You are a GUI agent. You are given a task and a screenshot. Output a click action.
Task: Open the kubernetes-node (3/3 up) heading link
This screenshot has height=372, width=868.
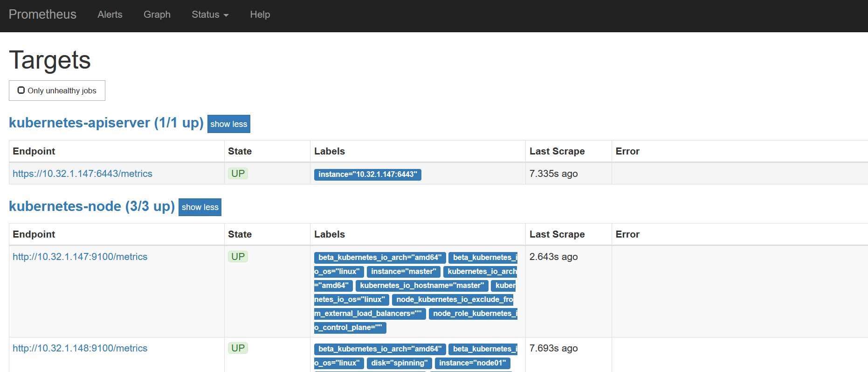tap(92, 206)
